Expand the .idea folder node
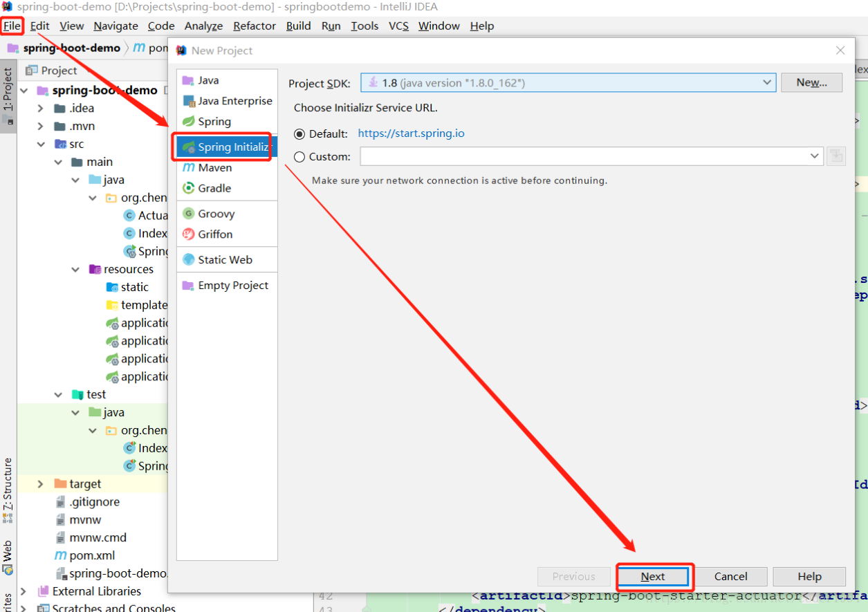Viewport: 868px width, 612px height. [41, 109]
